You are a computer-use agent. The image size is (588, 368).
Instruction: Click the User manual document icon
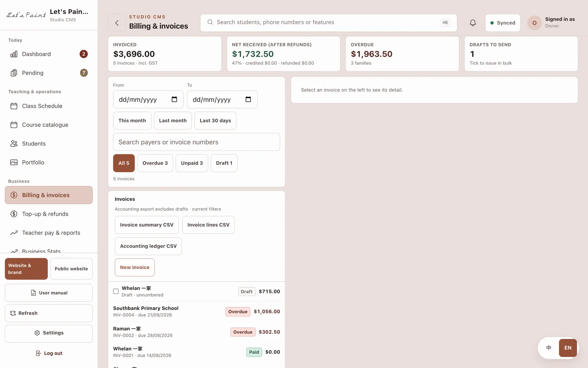pos(33,293)
